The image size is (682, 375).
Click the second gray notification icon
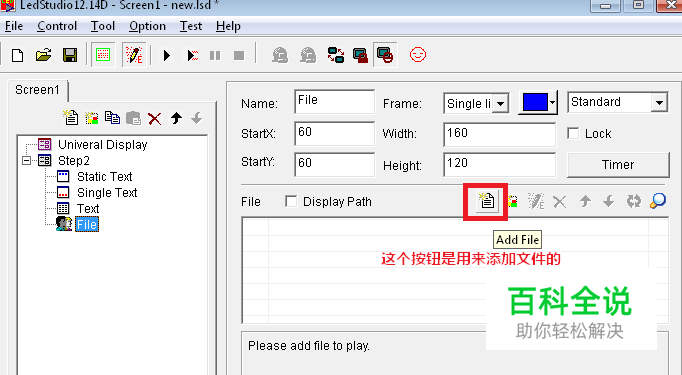click(x=308, y=55)
